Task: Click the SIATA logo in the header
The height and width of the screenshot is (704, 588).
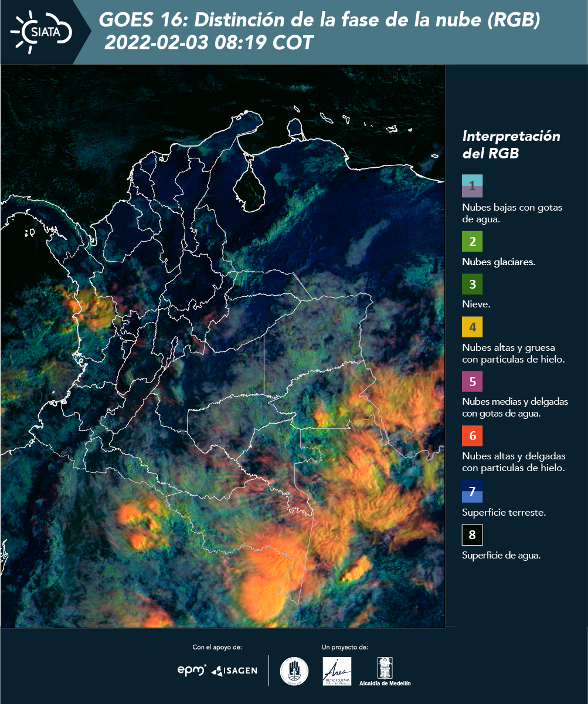Action: pos(42,32)
